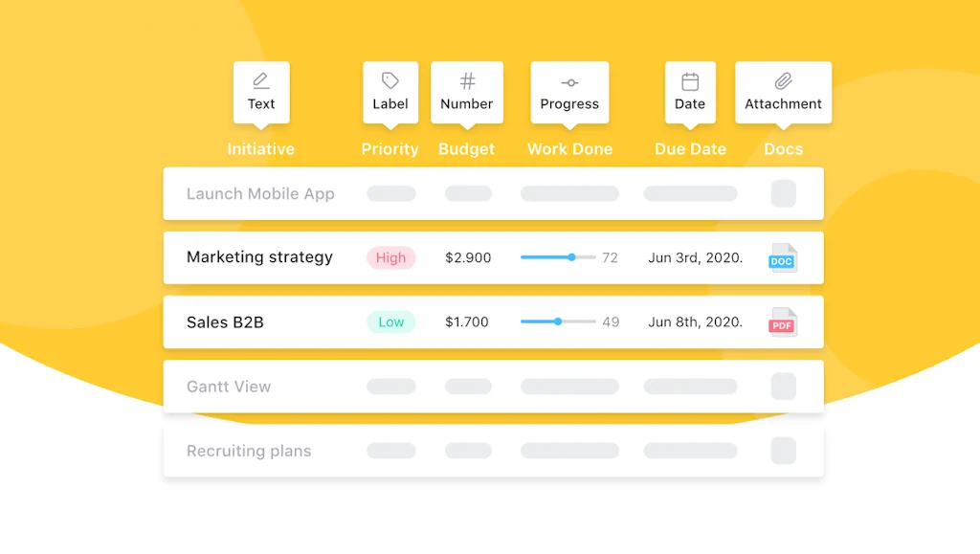Click the High priority label
The height and width of the screenshot is (554, 980).
pos(390,257)
